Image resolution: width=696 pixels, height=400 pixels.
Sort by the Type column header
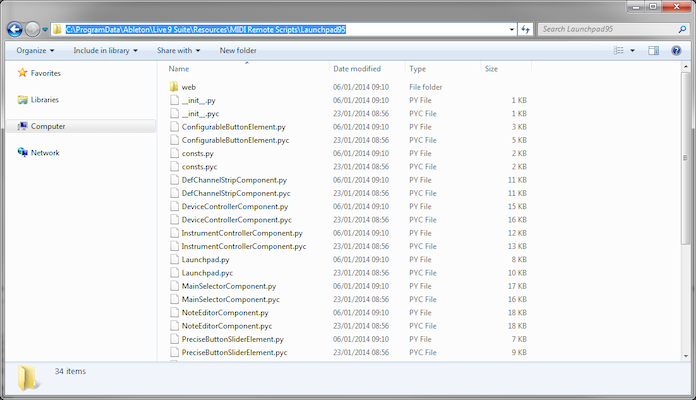click(x=418, y=69)
